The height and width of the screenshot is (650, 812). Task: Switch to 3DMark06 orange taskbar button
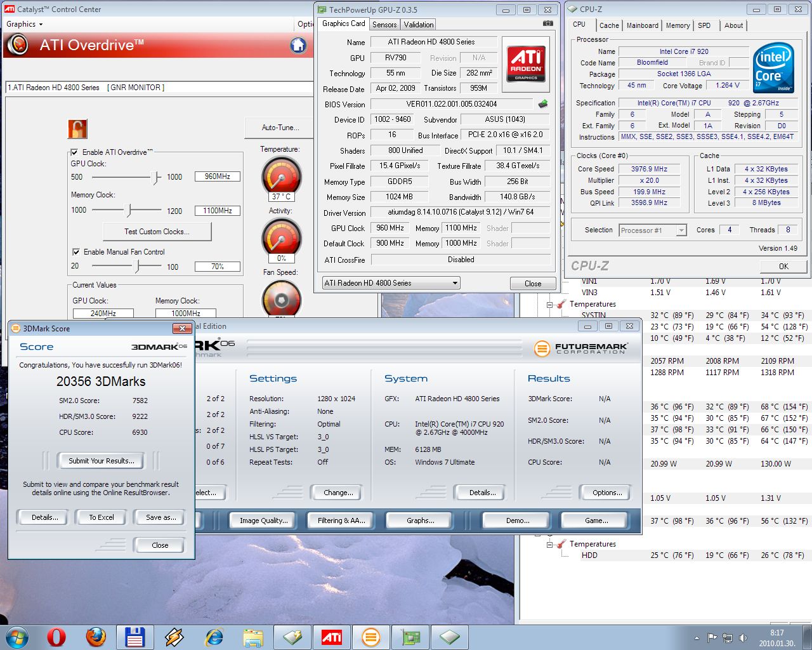pyautogui.click(x=371, y=637)
